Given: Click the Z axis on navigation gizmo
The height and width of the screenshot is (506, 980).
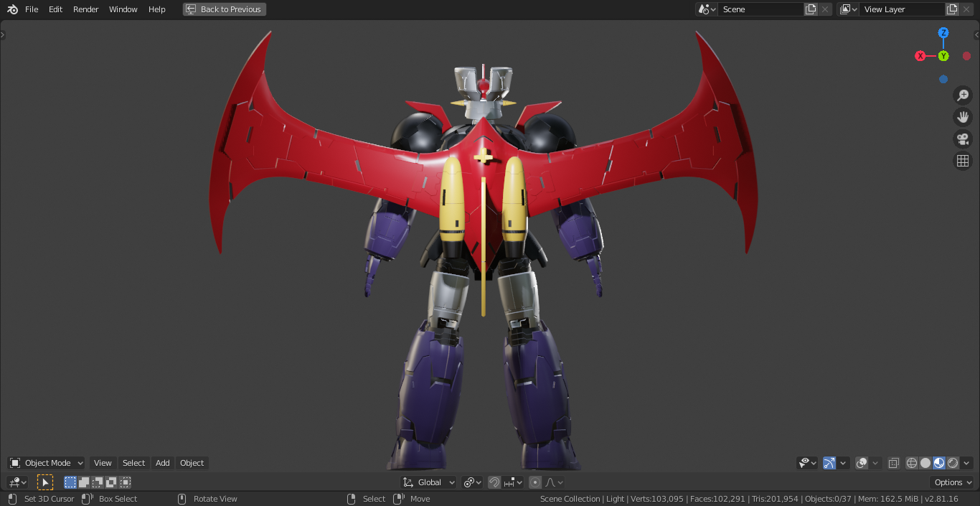Looking at the screenshot, I should point(943,32).
